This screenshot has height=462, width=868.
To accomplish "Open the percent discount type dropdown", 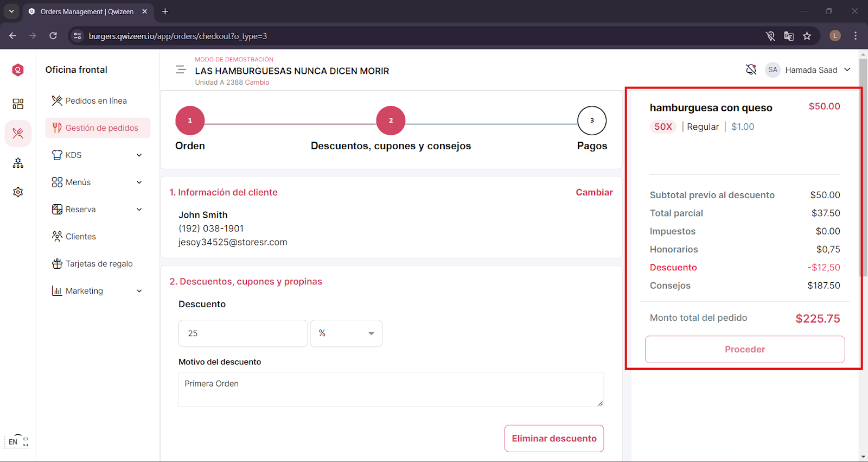I will pos(346,333).
